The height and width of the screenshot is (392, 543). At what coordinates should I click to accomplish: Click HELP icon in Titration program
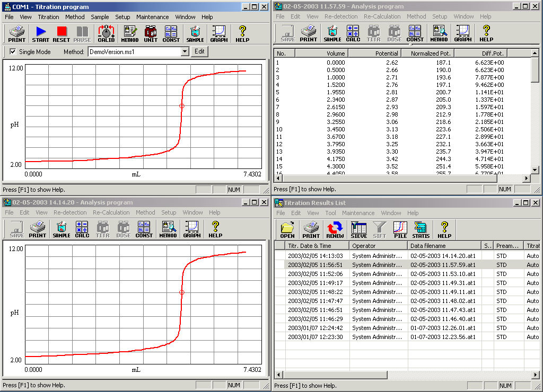tap(242, 34)
